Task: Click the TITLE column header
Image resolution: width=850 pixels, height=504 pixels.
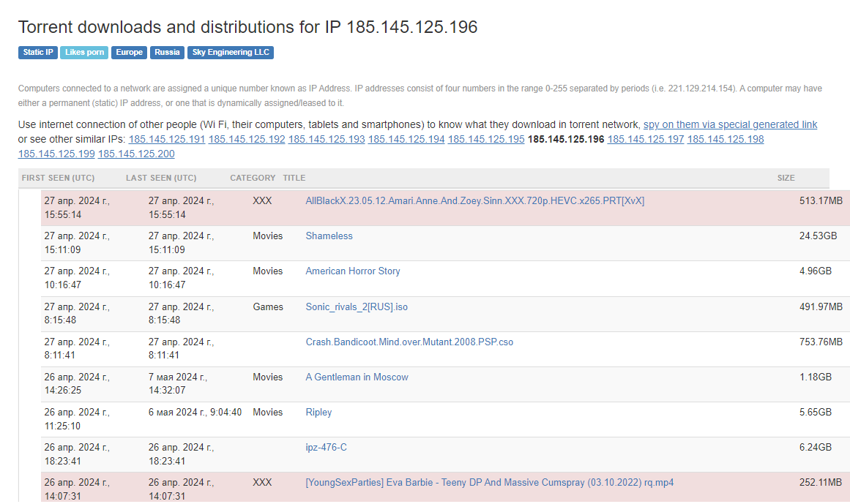Action: [294, 178]
